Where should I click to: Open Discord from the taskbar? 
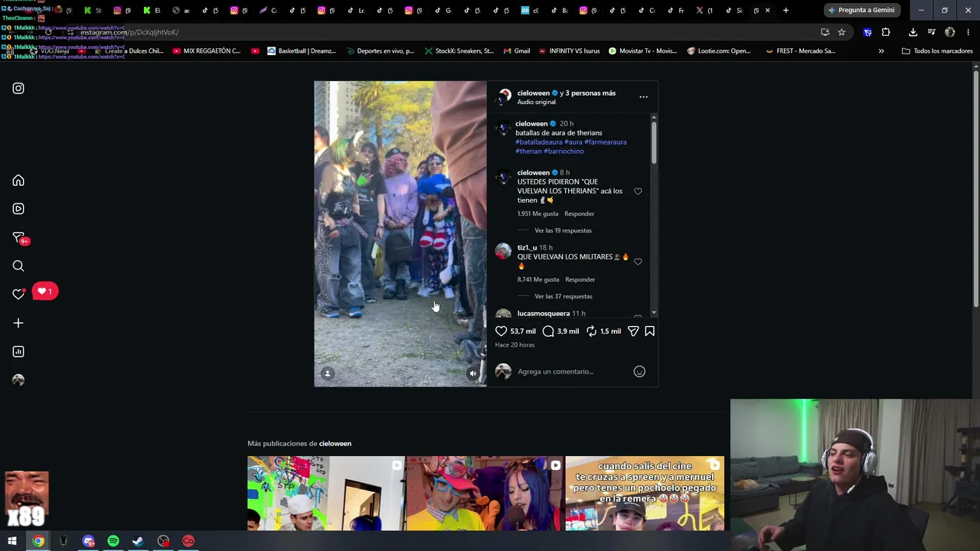pyautogui.click(x=88, y=541)
